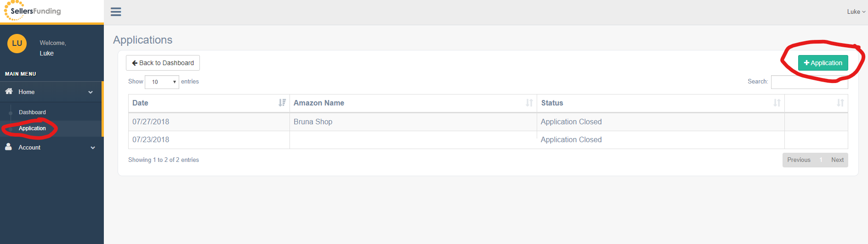This screenshot has width=868, height=244.
Task: Toggle the hamburger sidebar menu icon
Action: [x=116, y=12]
